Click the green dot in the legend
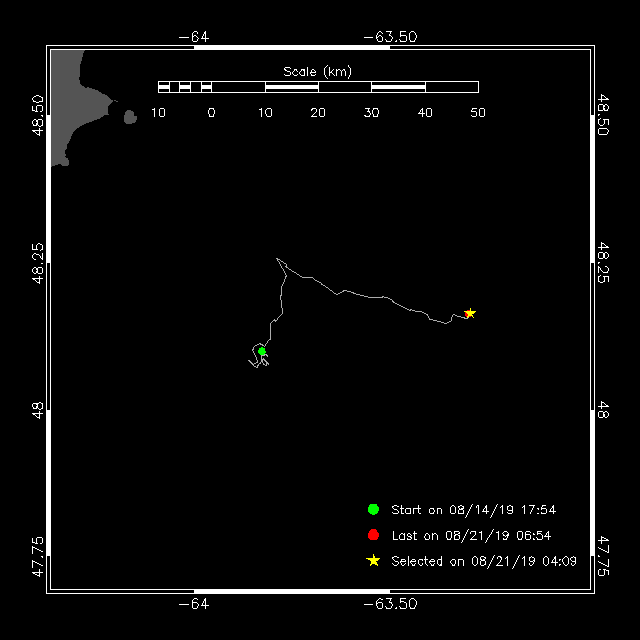The height and width of the screenshot is (640, 640). click(x=373, y=510)
